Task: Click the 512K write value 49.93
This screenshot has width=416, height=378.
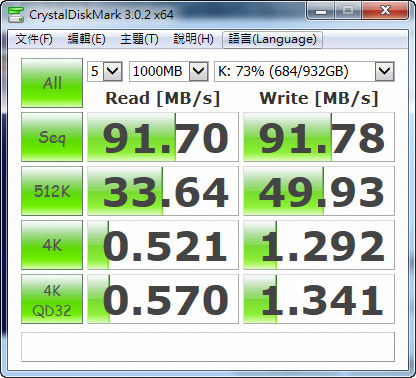Action: (319, 191)
